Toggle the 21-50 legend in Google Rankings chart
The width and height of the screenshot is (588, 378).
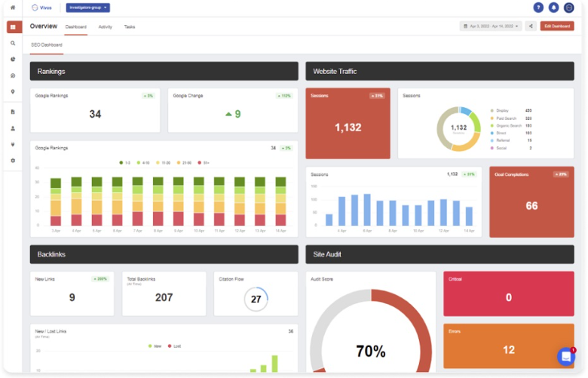coord(184,163)
